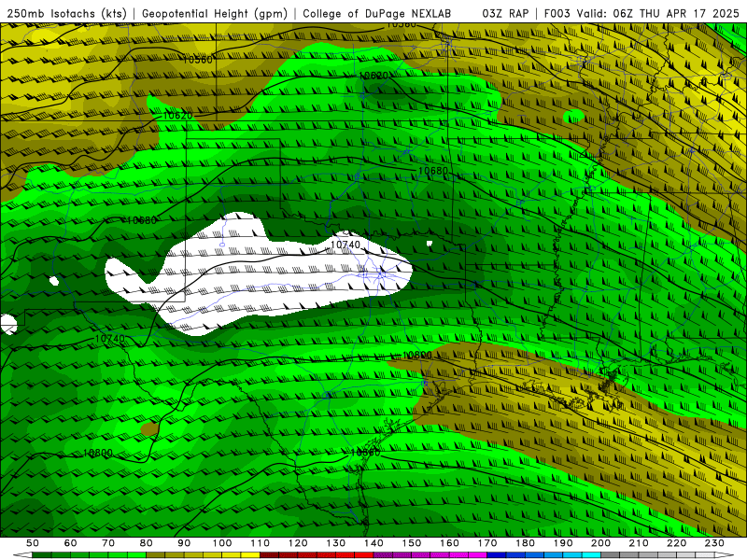Select the colorbar value 90
Image resolution: width=747 pixels, height=560 pixels.
tap(184, 543)
